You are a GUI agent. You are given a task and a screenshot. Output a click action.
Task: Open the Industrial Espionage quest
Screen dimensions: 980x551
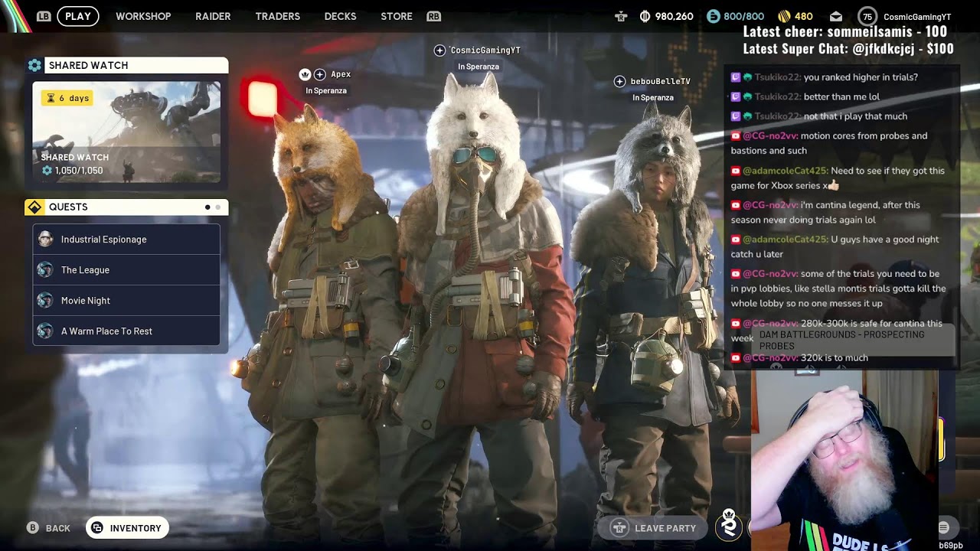pos(126,239)
